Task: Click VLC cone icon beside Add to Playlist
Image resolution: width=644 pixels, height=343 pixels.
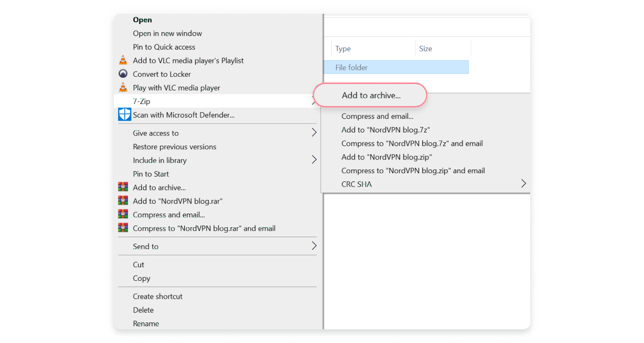Action: pos(123,60)
